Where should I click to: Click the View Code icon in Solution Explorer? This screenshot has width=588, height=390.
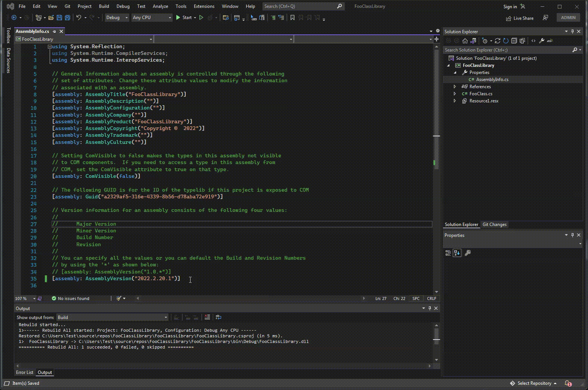coord(533,41)
